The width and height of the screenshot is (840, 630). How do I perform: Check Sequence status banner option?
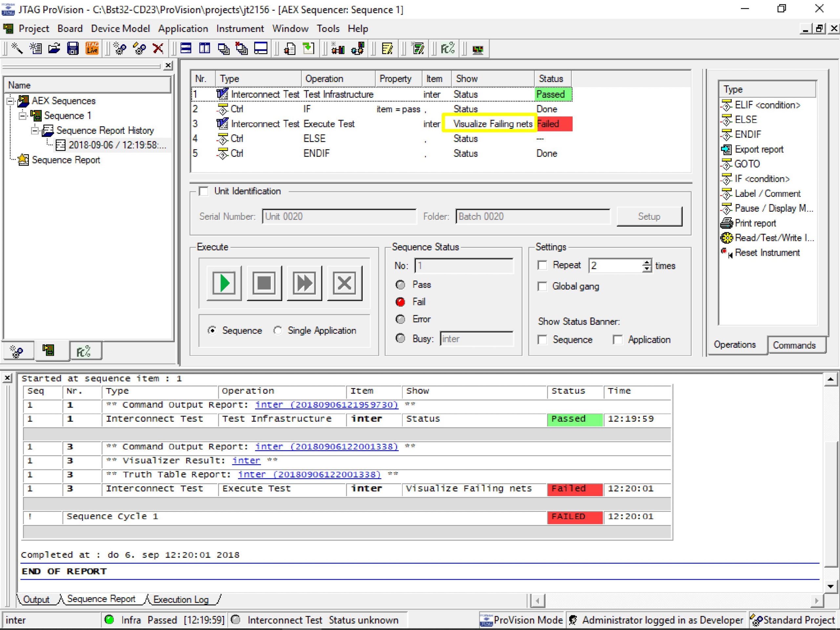point(543,340)
